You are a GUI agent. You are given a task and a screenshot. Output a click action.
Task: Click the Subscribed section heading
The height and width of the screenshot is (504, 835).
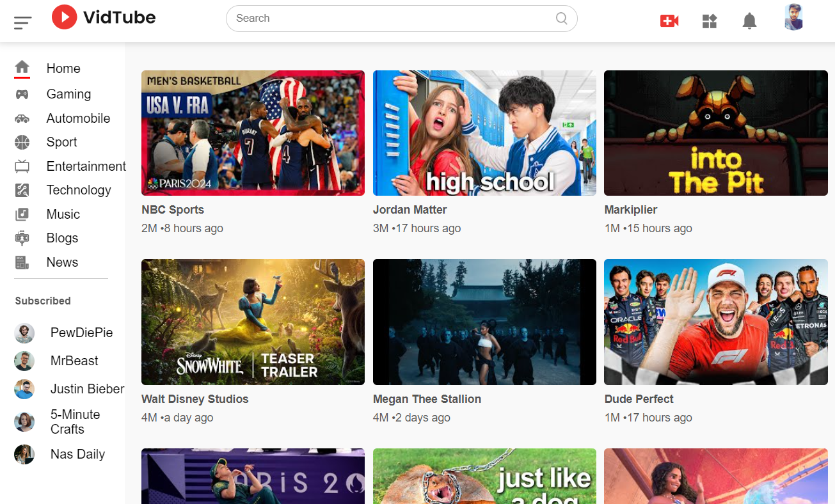[x=43, y=301]
